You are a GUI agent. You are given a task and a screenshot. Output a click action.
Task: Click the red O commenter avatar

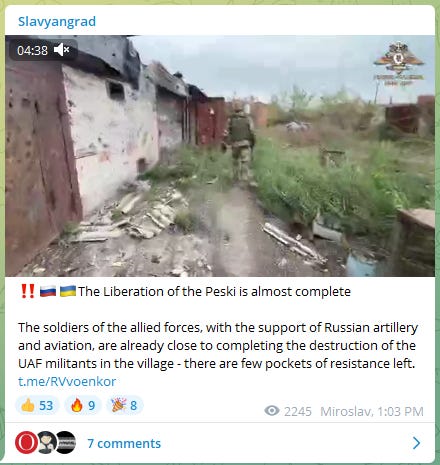[27, 442]
